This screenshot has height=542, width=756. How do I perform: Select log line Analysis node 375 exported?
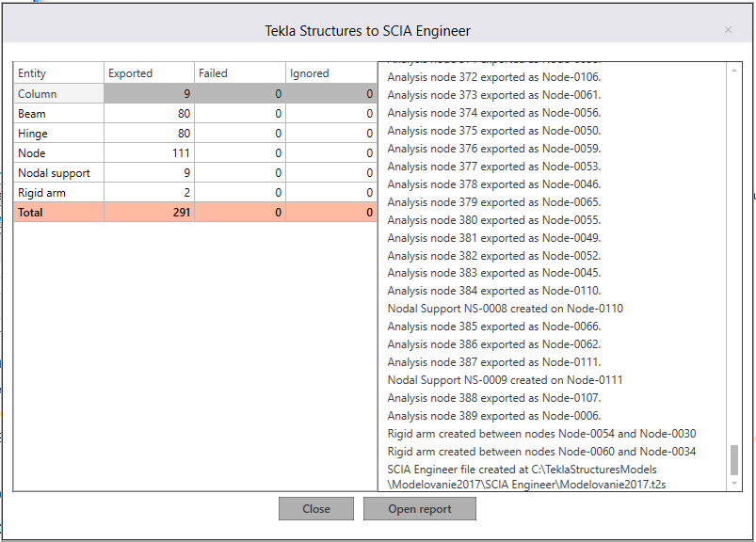point(494,131)
